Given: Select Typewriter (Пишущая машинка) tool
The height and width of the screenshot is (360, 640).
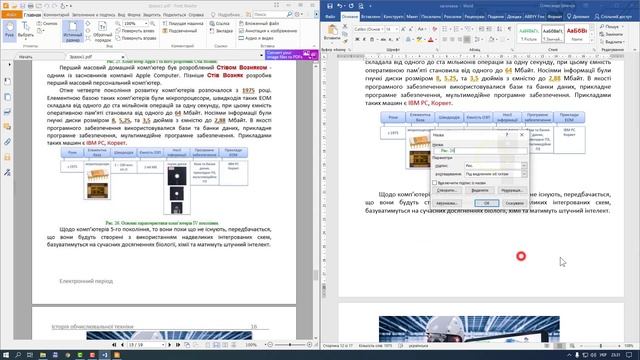Looking at the screenshot, I should [183, 24].
